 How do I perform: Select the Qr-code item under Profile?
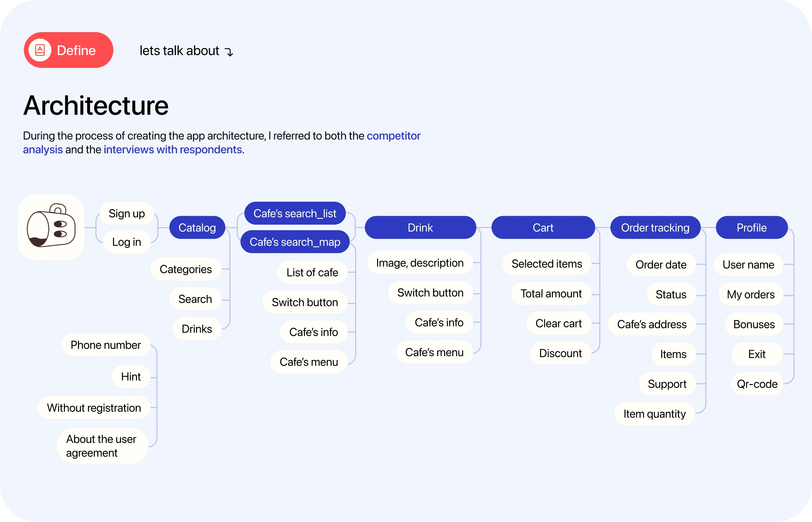coord(757,384)
